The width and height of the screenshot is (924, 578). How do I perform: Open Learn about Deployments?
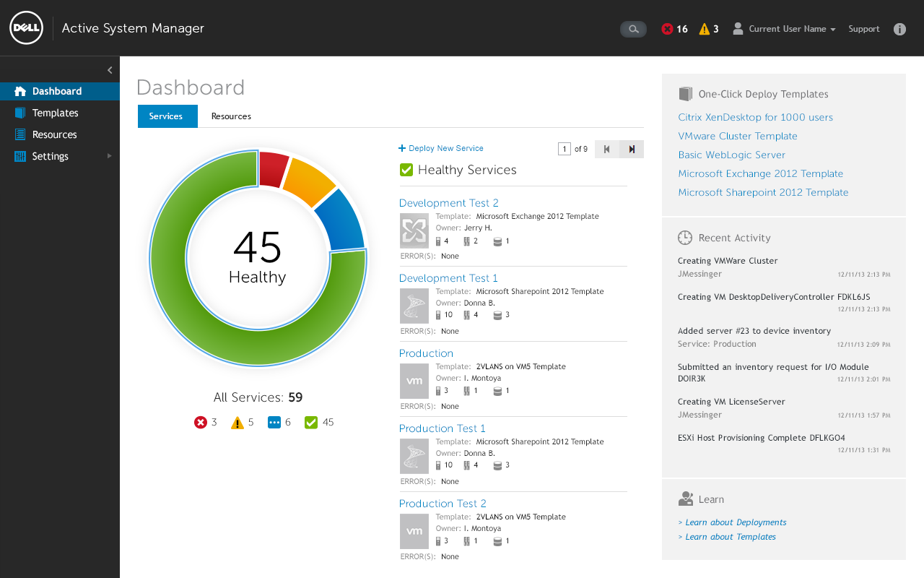pos(733,522)
